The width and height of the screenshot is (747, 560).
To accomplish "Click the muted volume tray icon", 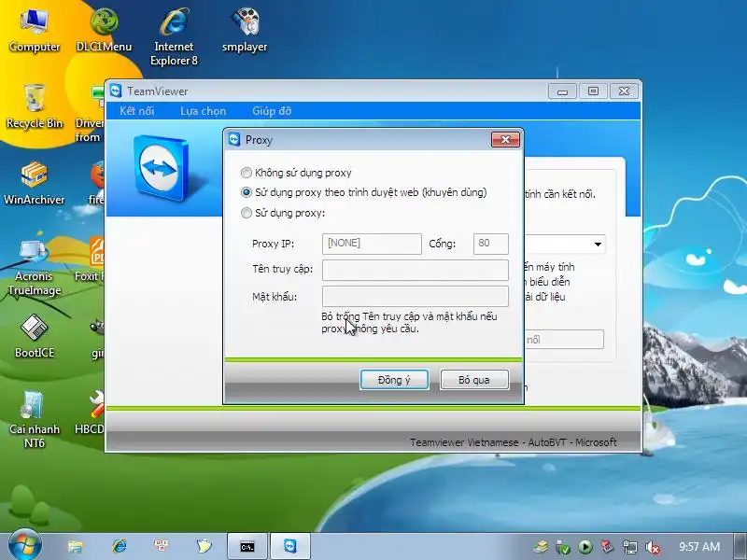I will click(652, 547).
